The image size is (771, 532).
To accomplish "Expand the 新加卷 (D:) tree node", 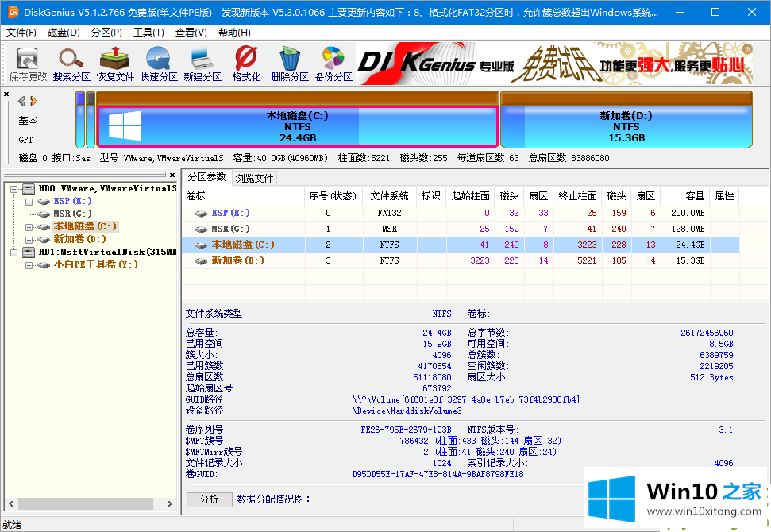I will (x=29, y=240).
